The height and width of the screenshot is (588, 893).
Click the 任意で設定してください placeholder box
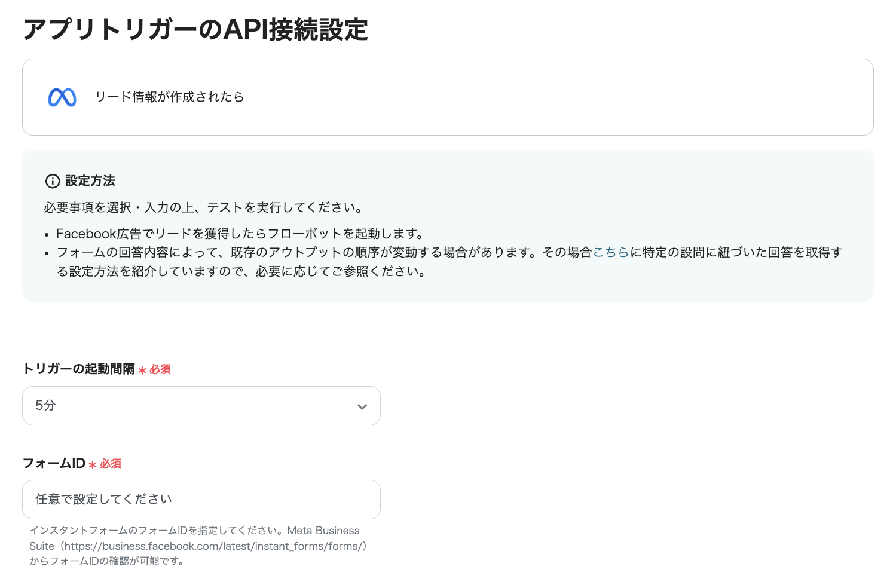coord(201,500)
